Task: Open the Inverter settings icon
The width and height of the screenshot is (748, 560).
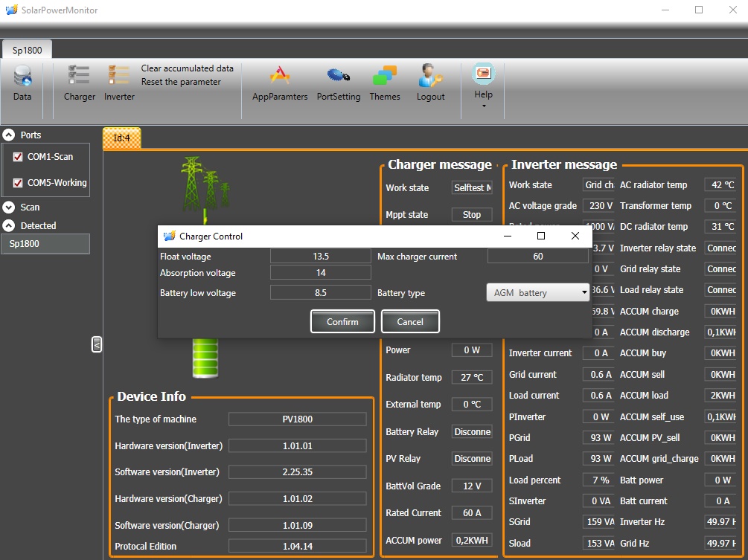Action: [x=119, y=75]
